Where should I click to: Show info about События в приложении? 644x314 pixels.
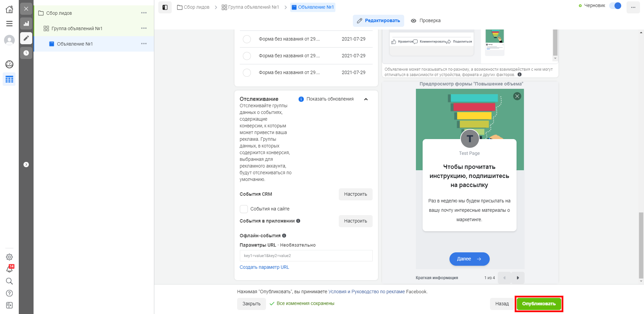298,221
